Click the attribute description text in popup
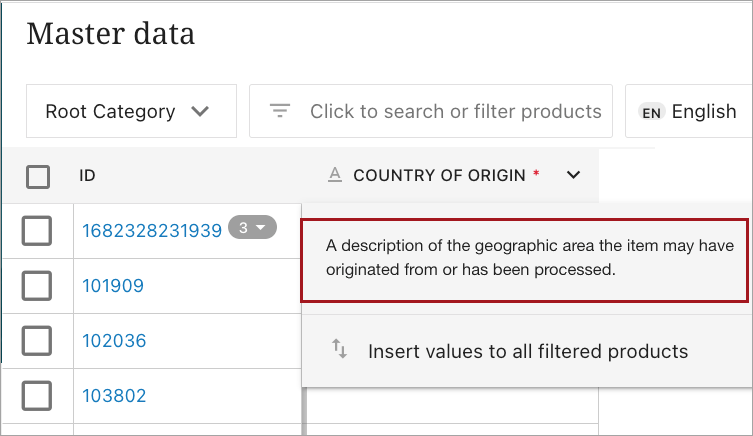753x436 pixels. pos(524,258)
